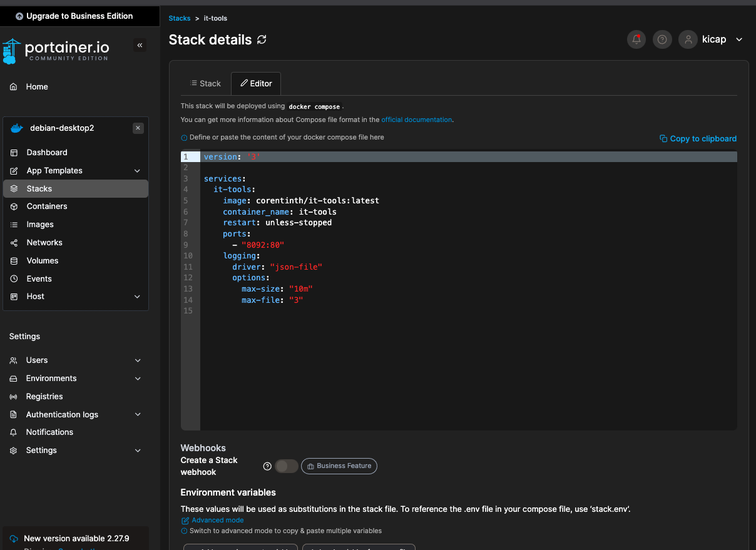Click the Users people icon
Viewport: 756px width, 550px height.
pyautogui.click(x=13, y=360)
